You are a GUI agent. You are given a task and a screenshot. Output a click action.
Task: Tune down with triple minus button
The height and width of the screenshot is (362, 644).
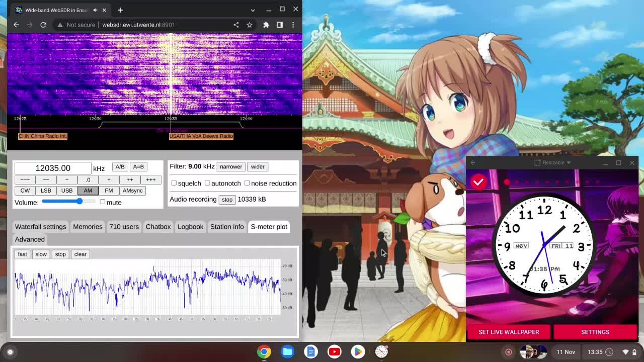25,179
